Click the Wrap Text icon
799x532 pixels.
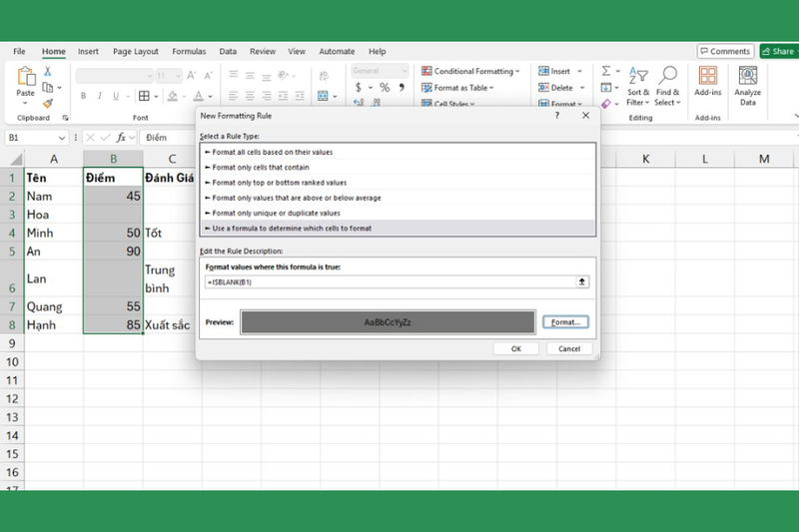(323, 76)
